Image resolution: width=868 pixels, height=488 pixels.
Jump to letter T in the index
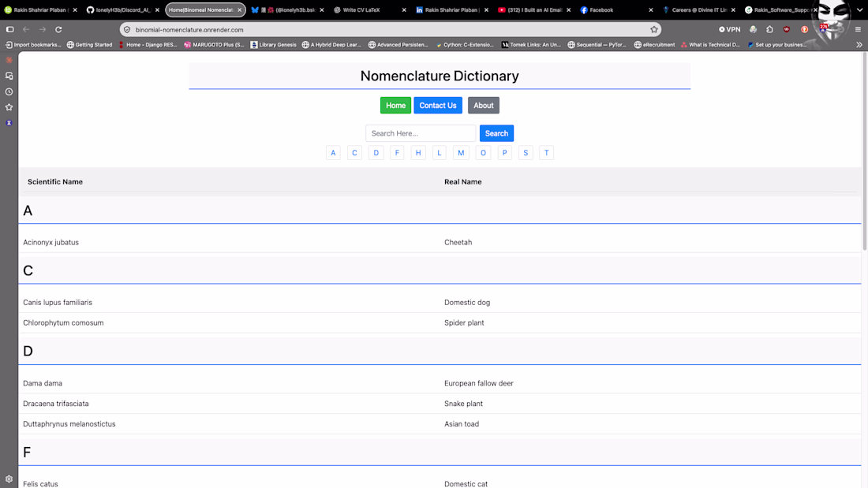(546, 153)
